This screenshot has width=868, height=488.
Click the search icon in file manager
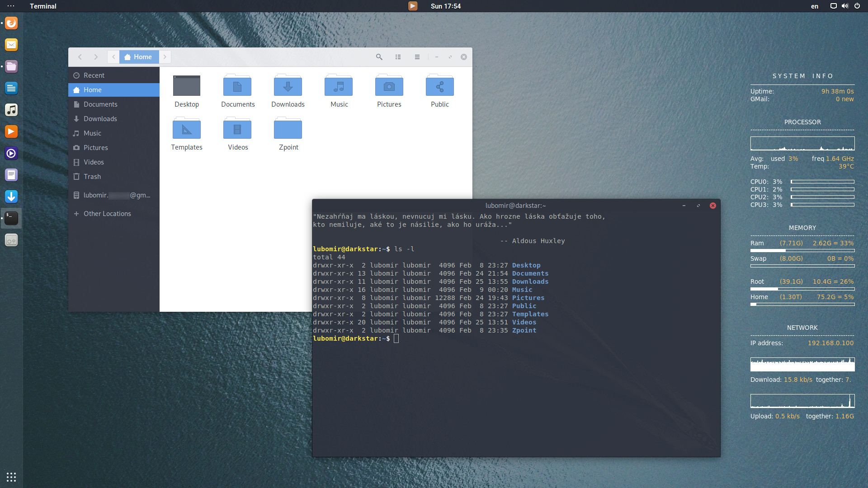[379, 57]
